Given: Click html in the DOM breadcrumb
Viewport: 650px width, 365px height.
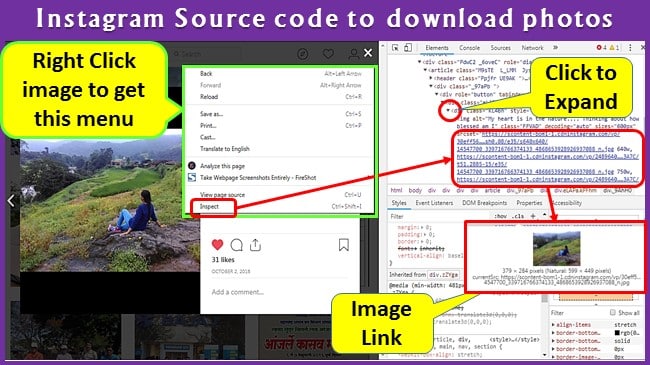Looking at the screenshot, I should [396, 190].
